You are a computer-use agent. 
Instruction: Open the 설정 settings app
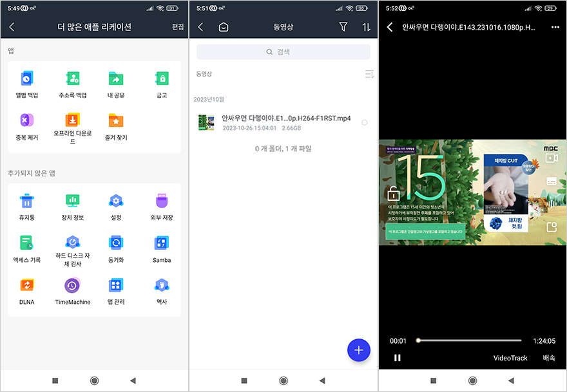116,207
